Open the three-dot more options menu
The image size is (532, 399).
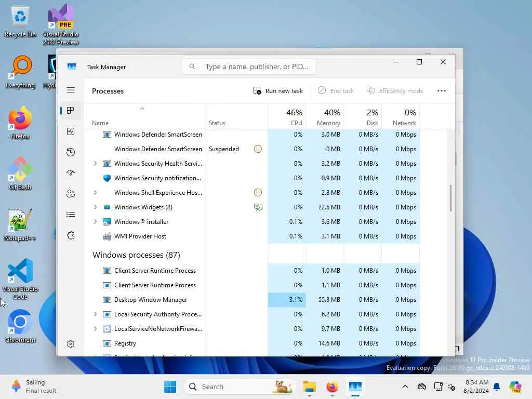pos(442,90)
